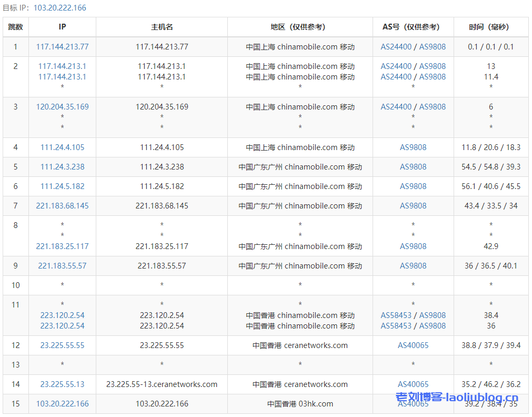Click hostname 23.225.55-13.ceranetworks.com cell
The height and width of the screenshot is (417, 532).
162,384
